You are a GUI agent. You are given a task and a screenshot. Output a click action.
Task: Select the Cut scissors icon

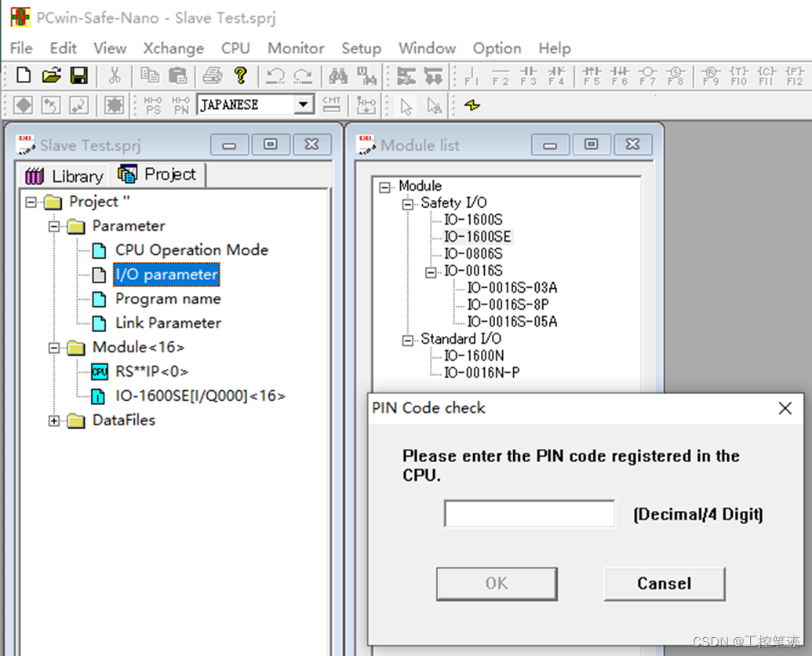(115, 75)
